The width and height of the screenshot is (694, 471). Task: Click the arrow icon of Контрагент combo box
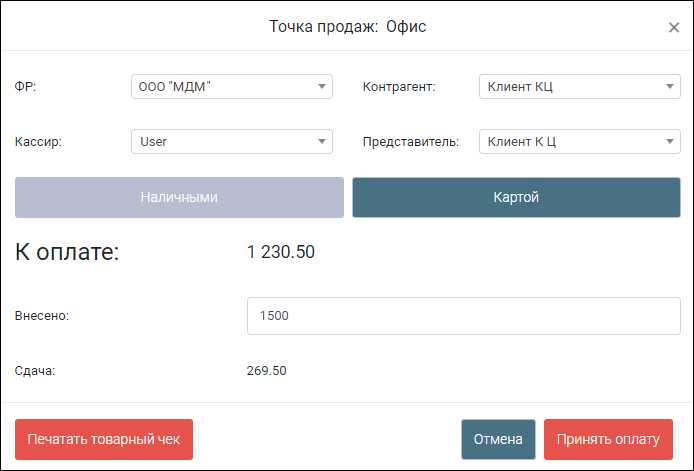670,86
